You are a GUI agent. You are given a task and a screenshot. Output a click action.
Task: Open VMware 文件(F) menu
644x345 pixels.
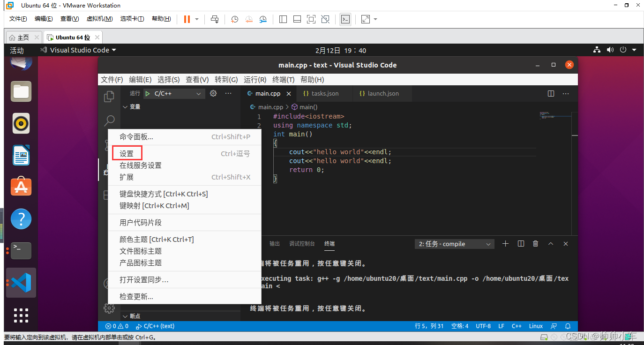pos(18,19)
